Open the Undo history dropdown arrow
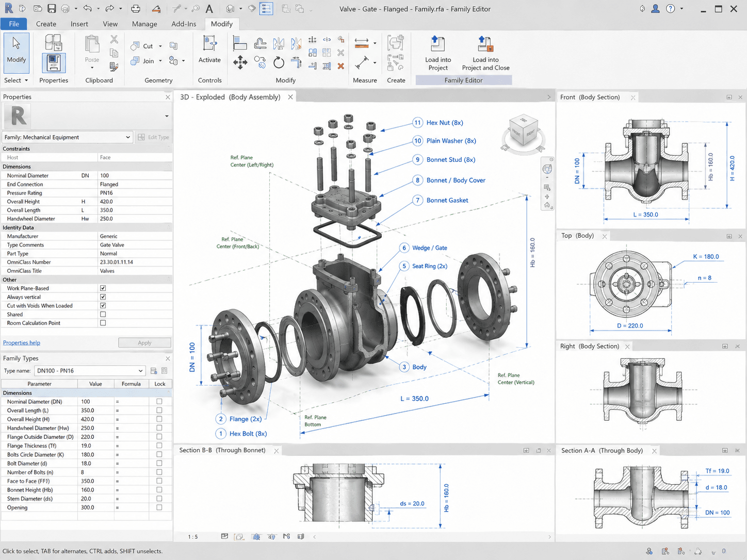 (x=98, y=9)
